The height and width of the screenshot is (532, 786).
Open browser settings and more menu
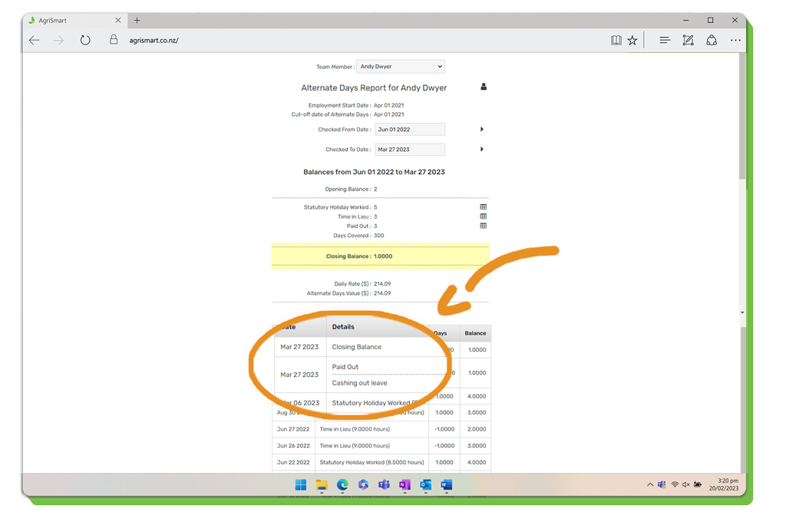735,41
